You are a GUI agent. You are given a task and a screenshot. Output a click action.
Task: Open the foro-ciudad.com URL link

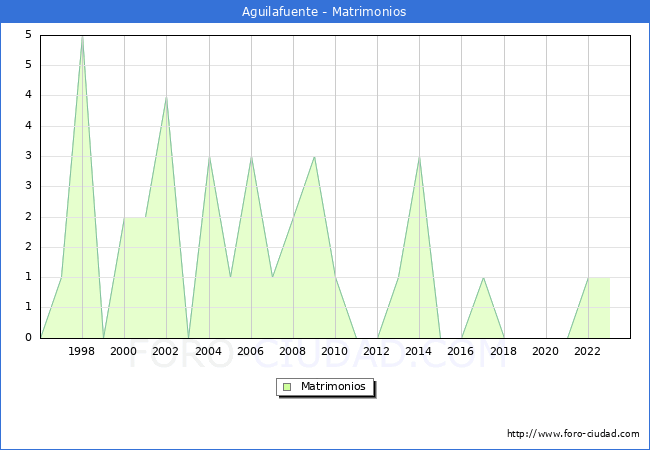click(x=573, y=434)
